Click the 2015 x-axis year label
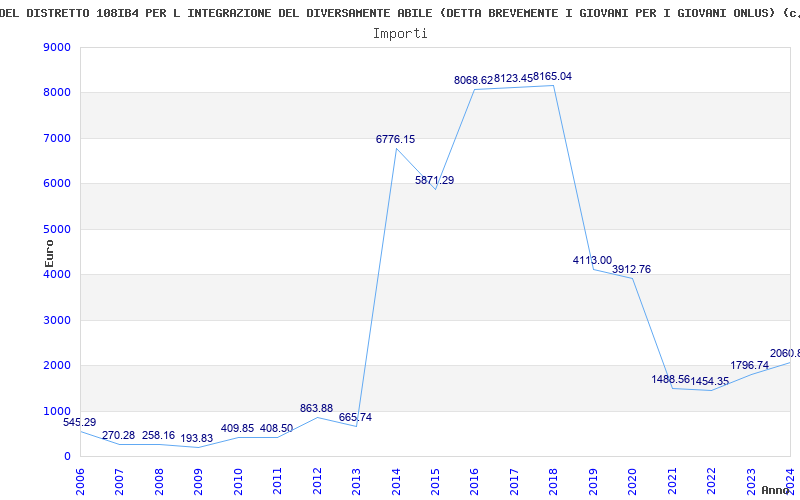Viewport: 800px width, 500px height. (x=435, y=481)
